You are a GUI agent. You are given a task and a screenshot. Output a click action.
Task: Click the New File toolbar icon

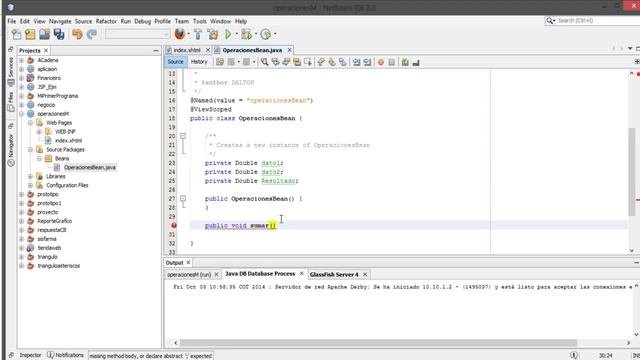(x=16, y=34)
